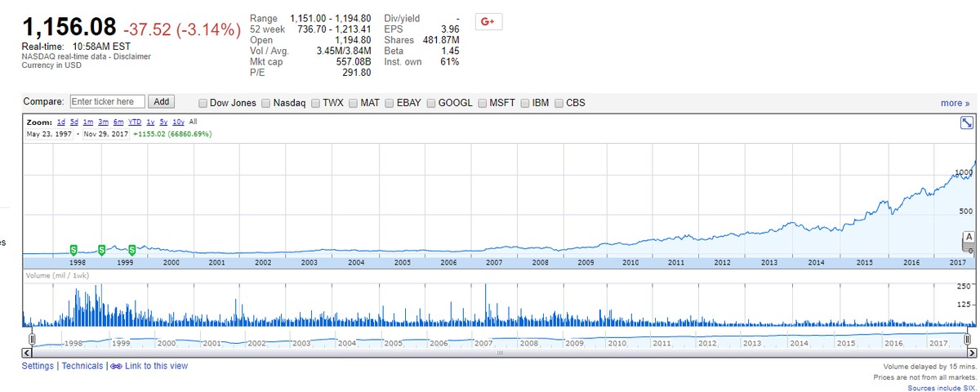980x392 pixels.
Task: Click the Shares value 481.87M
Action: (442, 40)
